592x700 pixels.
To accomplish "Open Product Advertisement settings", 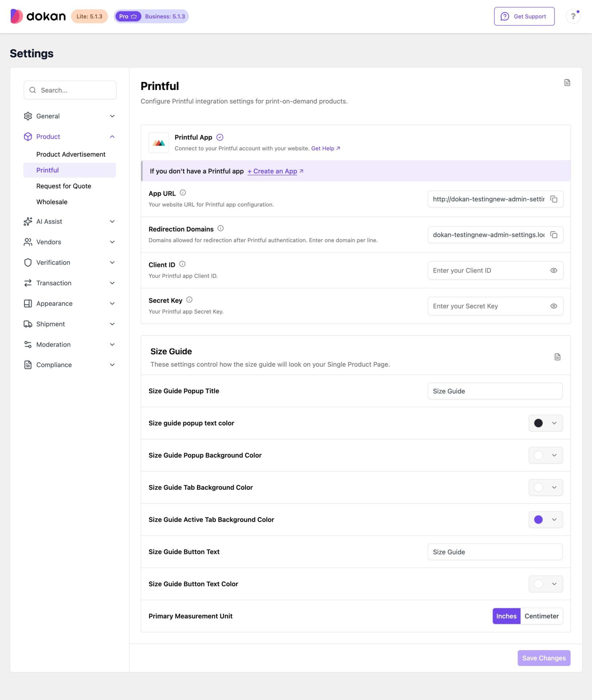I will coord(71,155).
